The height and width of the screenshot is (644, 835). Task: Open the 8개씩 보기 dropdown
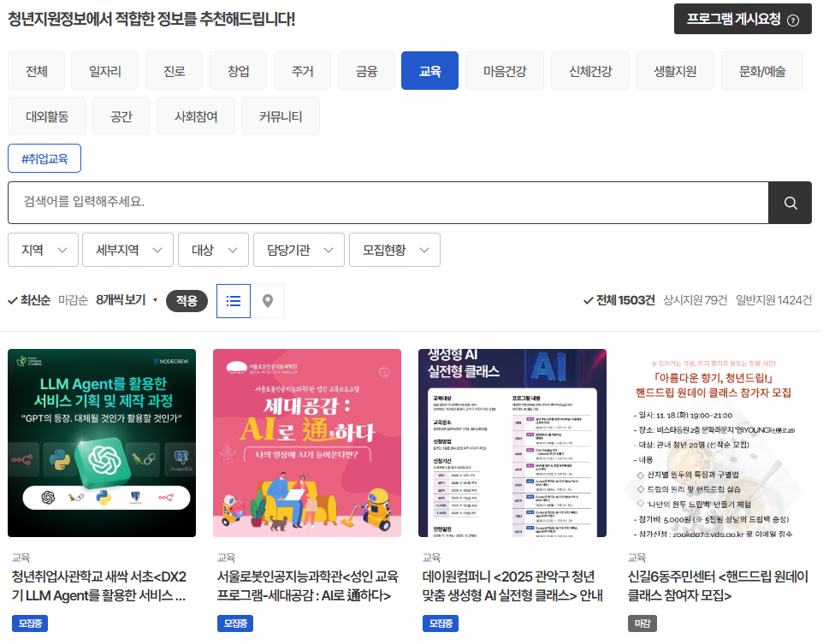click(x=127, y=300)
